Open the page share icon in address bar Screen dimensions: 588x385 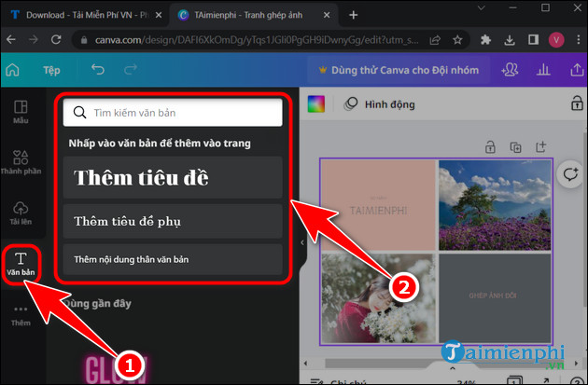435,40
